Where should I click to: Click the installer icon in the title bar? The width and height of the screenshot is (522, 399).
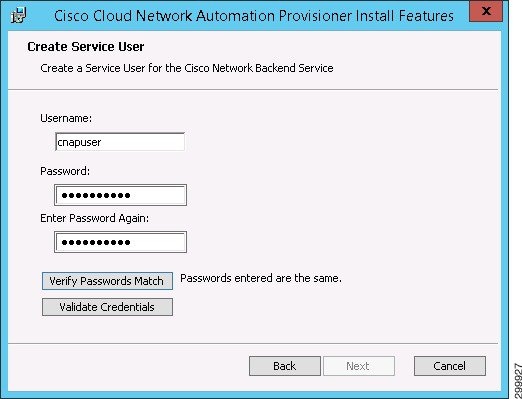coord(18,15)
